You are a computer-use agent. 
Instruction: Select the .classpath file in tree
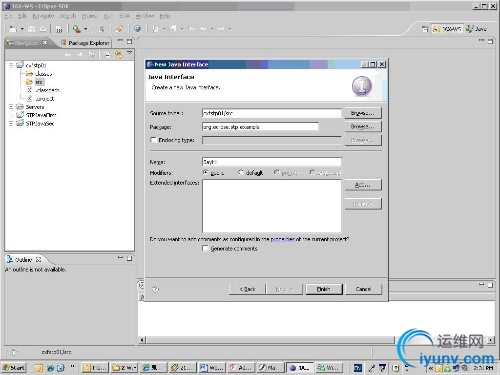point(43,90)
